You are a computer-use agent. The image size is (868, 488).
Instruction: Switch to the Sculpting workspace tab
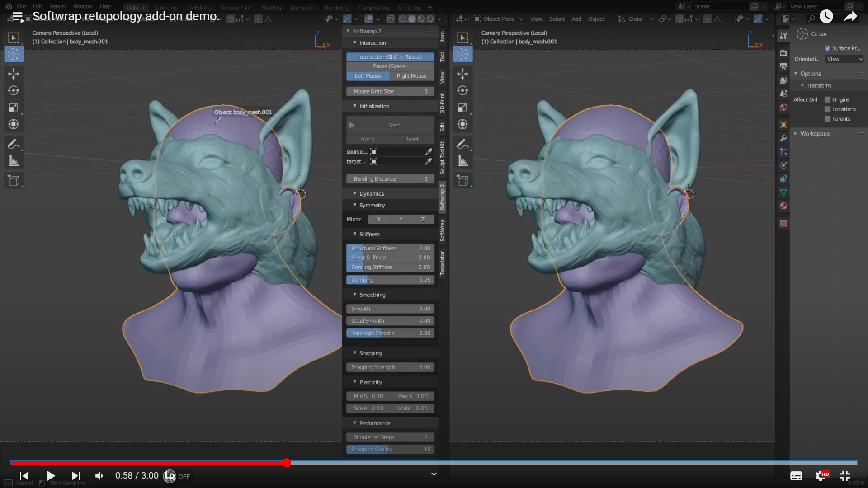165,8
